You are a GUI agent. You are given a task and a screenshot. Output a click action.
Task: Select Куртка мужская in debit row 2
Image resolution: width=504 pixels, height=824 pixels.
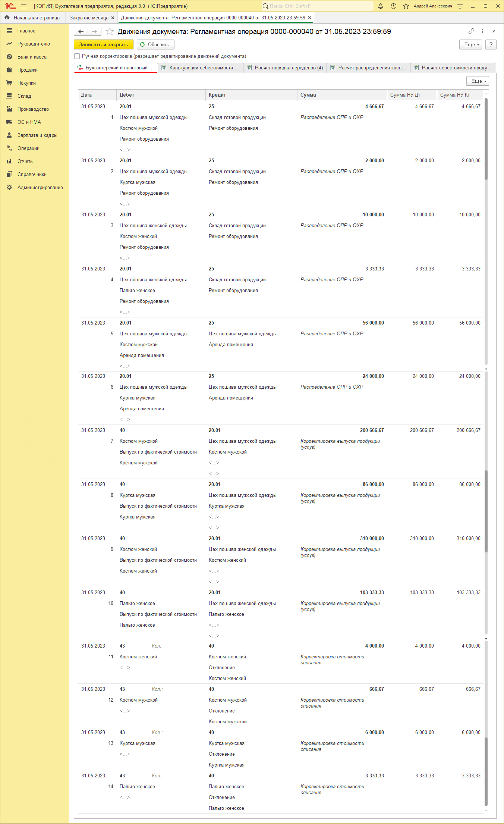tap(138, 182)
